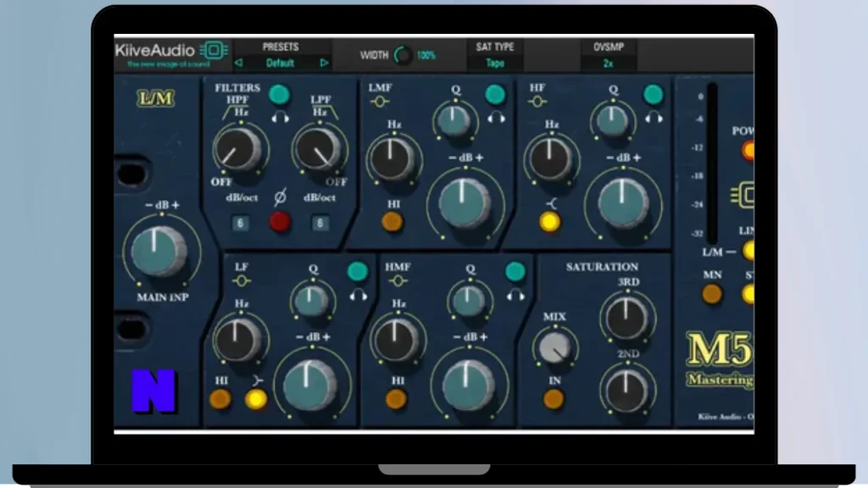Toggle the LF HI orange button
The width and height of the screenshot is (868, 488).
220,399
